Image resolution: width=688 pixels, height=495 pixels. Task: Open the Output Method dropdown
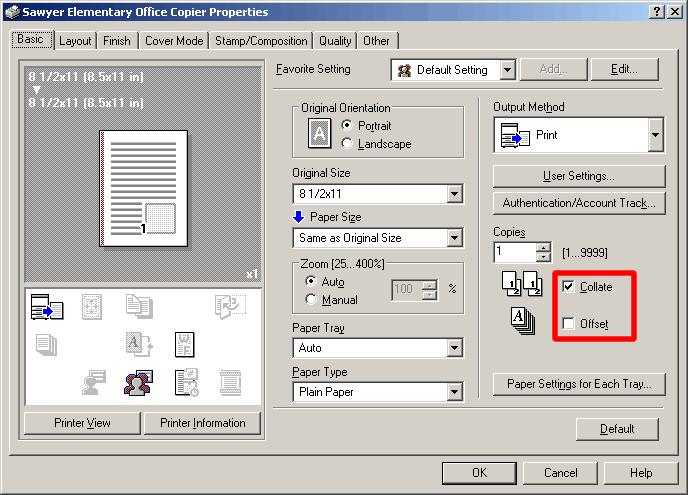(x=655, y=135)
